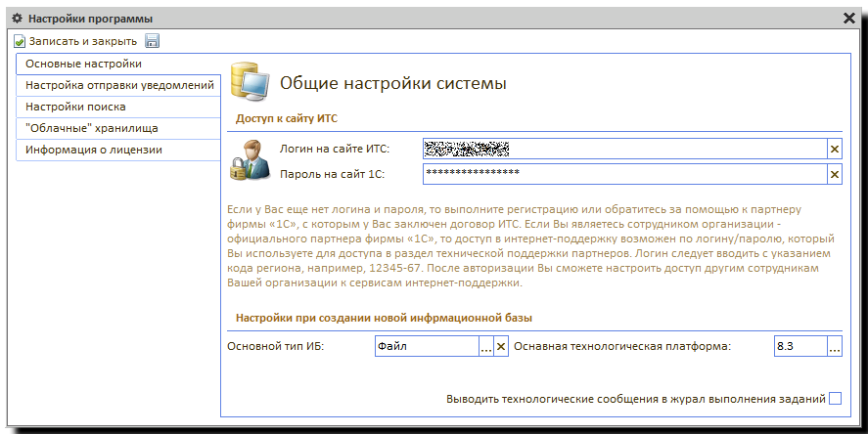Image resolution: width=868 pixels, height=434 pixels.
Task: Click the green checkmark save-and-close icon
Action: [19, 42]
